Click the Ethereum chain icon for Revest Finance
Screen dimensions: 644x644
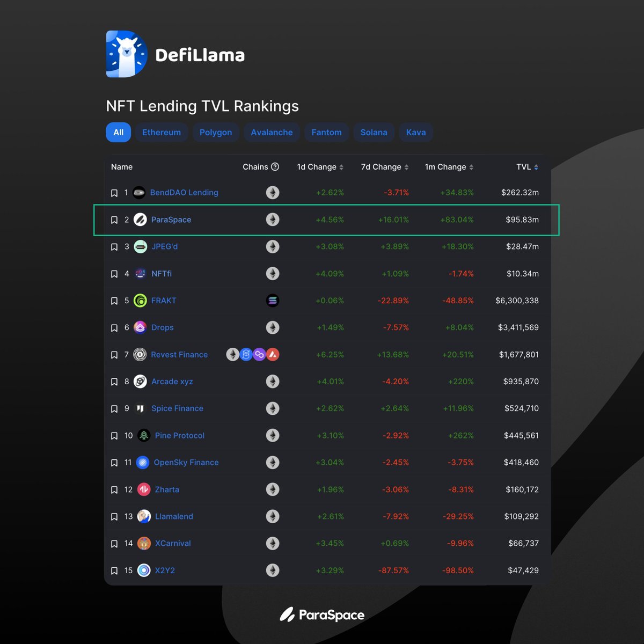point(232,355)
